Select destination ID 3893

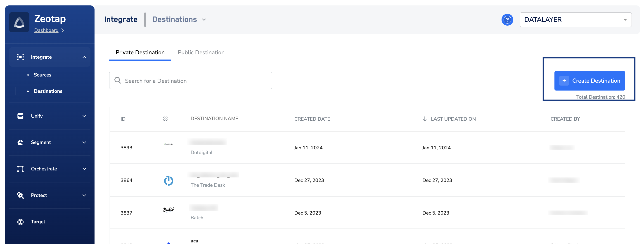tap(126, 148)
